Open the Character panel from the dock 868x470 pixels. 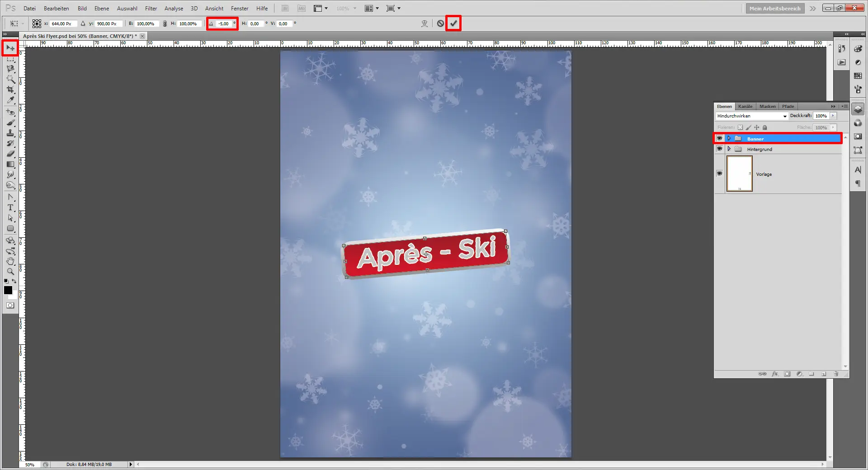(858, 169)
